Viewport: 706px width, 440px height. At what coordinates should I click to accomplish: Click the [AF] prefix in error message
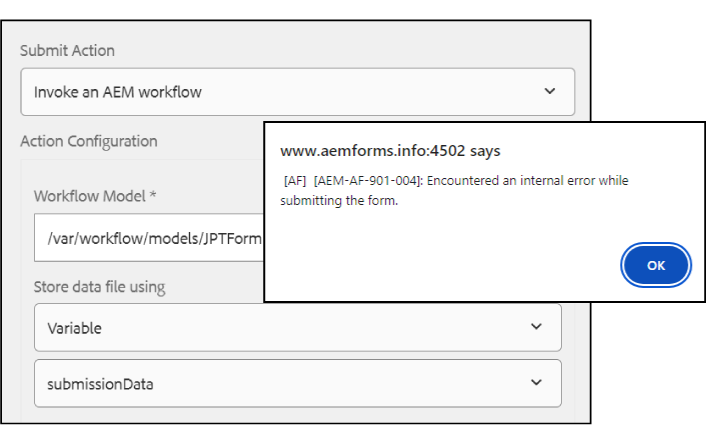point(295,181)
